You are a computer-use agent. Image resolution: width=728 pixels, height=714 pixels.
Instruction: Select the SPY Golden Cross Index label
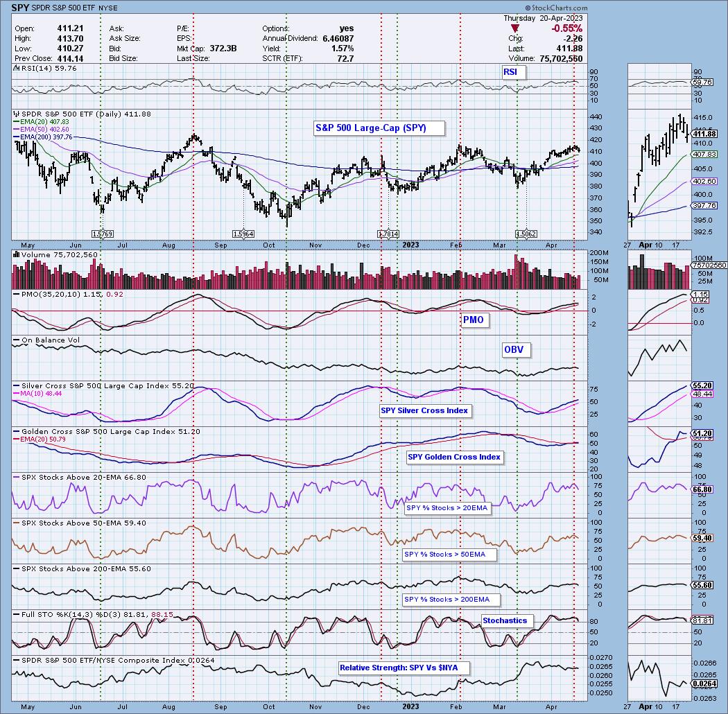click(454, 457)
